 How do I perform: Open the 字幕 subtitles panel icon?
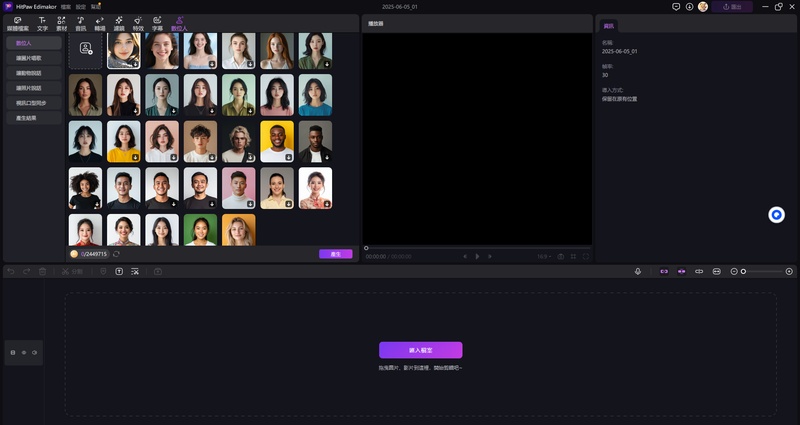coord(157,22)
